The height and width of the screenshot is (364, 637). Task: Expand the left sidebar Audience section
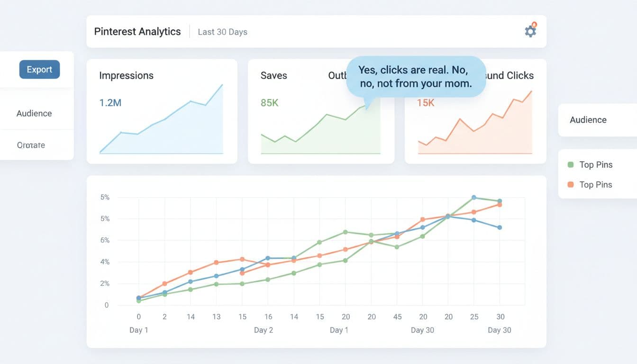[x=34, y=113]
